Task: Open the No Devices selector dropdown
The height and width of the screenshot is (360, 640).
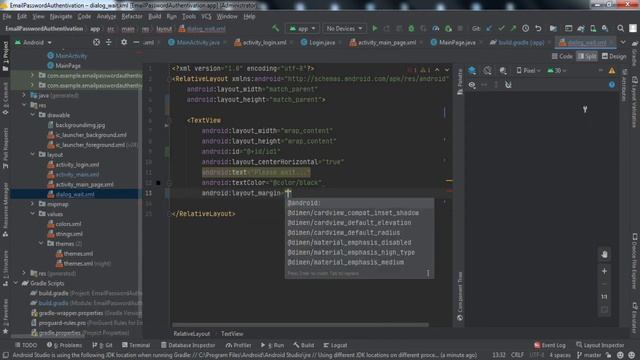Action: (344, 29)
